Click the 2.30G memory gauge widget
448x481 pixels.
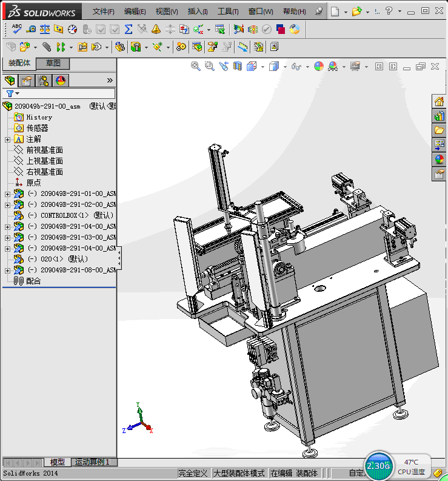[x=378, y=466]
